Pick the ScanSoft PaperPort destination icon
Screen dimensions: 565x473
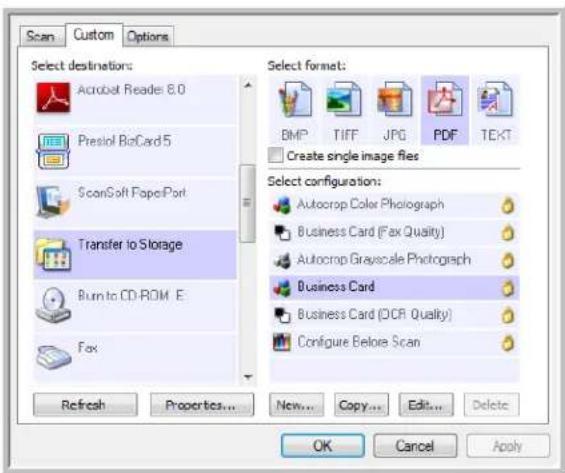coord(53,202)
